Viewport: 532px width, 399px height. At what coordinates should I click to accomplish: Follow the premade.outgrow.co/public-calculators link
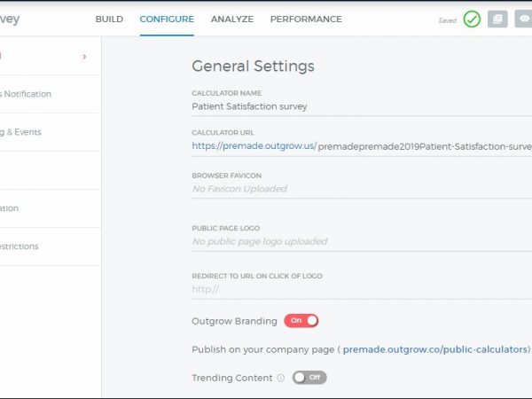coord(435,349)
